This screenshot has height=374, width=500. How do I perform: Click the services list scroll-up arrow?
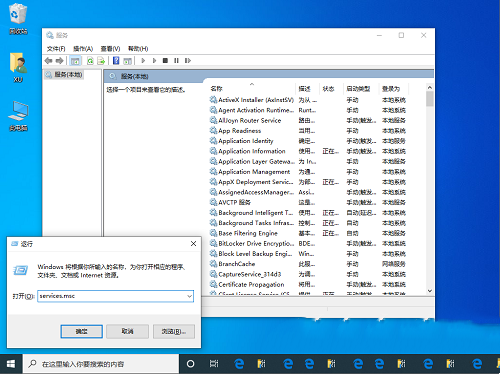[430, 88]
